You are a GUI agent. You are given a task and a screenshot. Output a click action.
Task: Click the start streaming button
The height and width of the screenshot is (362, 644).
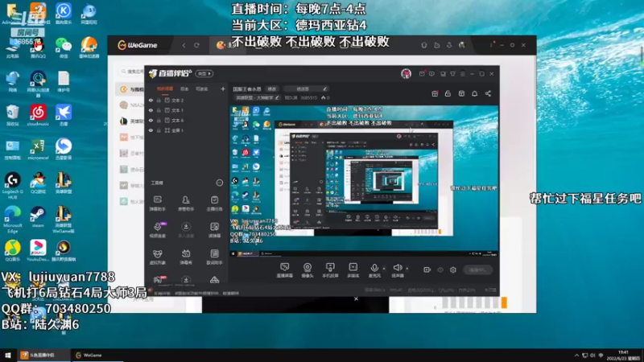click(477, 269)
